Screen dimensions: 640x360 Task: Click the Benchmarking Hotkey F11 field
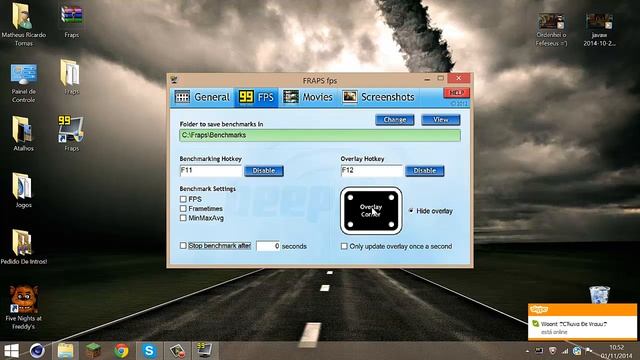pyautogui.click(x=211, y=171)
